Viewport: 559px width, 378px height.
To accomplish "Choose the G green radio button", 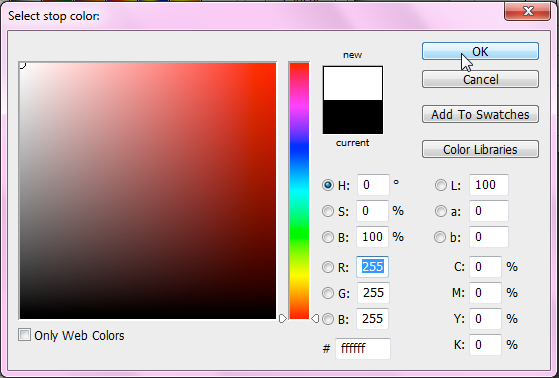I will tap(328, 293).
